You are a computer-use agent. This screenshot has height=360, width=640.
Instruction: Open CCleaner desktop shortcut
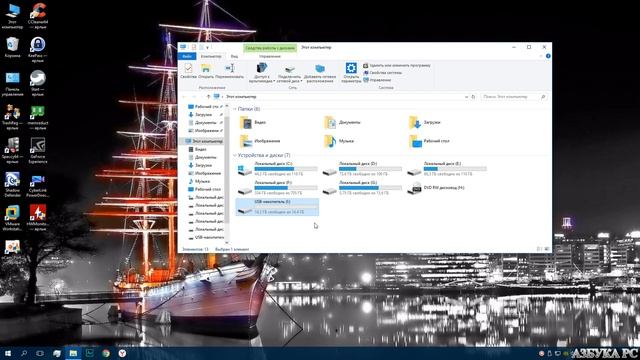coord(38,16)
